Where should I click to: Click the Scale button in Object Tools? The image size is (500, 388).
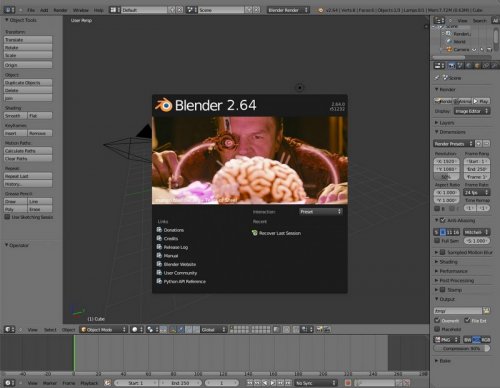coord(28,55)
